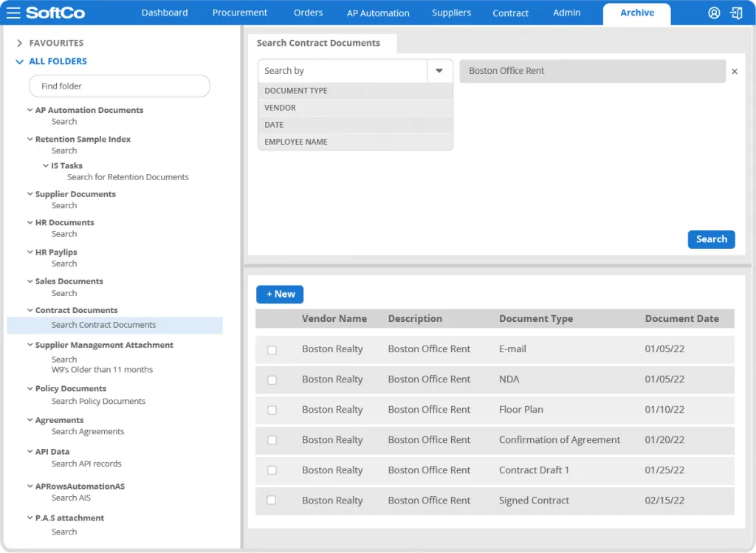Viewport: 756px width, 553px height.
Task: Click inside the Find folder field
Action: (x=119, y=86)
